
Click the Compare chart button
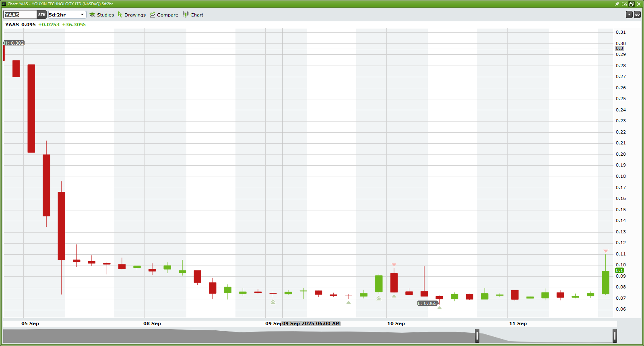tap(167, 15)
